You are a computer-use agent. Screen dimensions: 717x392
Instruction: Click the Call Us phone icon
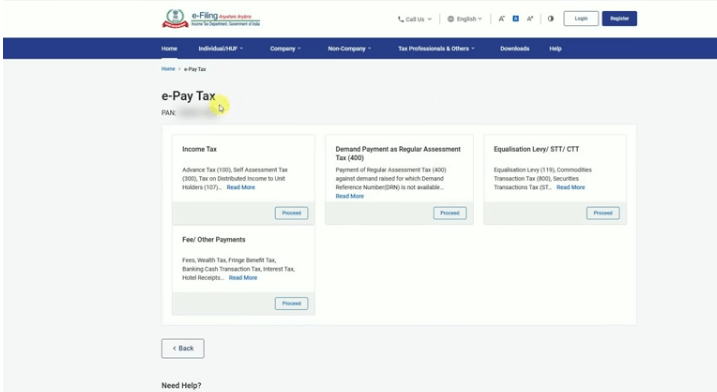coord(401,19)
